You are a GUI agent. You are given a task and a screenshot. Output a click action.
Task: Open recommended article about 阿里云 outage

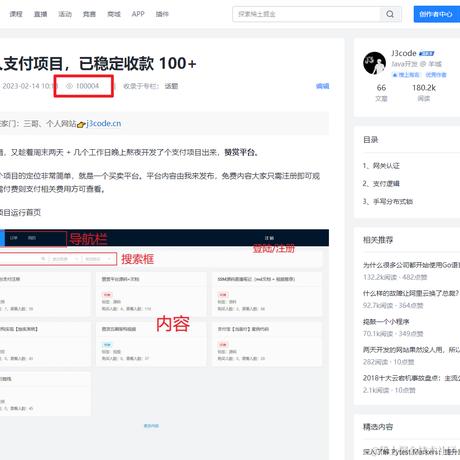pyautogui.click(x=411, y=293)
